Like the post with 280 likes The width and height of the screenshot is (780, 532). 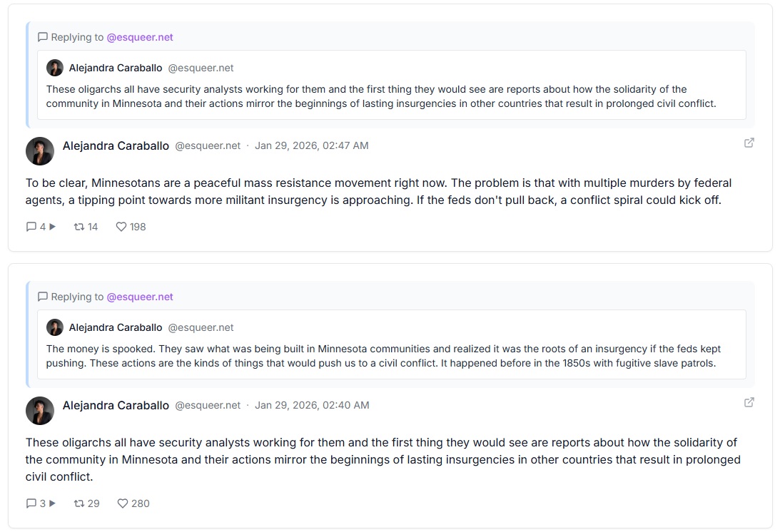(123, 503)
